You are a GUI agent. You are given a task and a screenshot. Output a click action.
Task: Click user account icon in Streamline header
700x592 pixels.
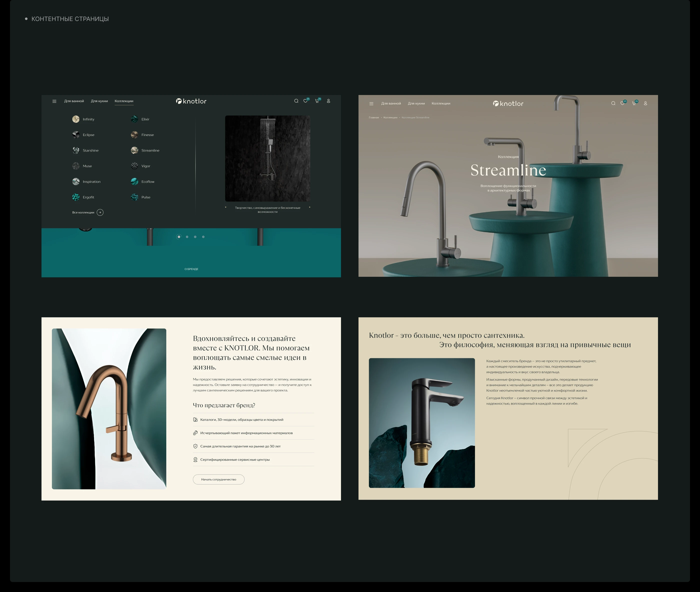pos(645,103)
